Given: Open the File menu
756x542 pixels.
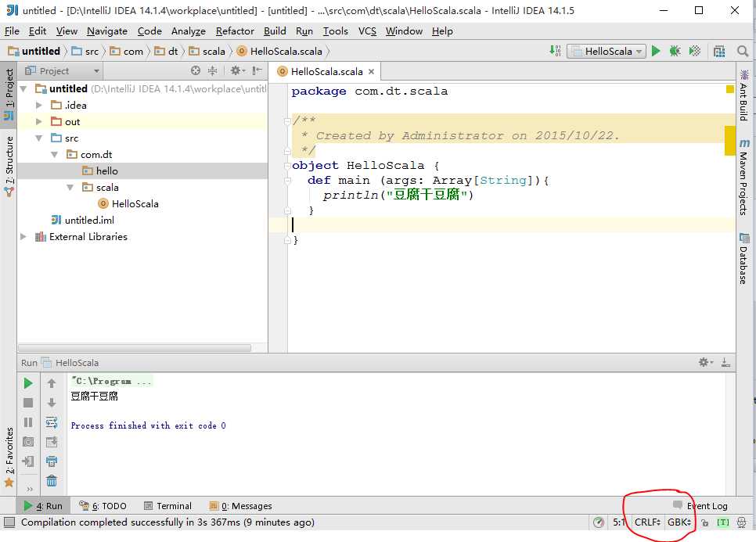Looking at the screenshot, I should tap(12, 31).
